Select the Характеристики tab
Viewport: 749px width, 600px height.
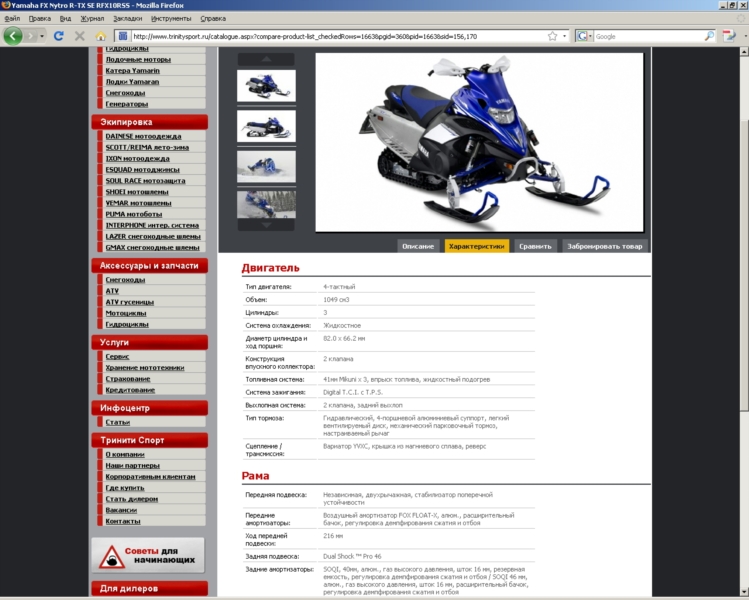click(x=476, y=246)
